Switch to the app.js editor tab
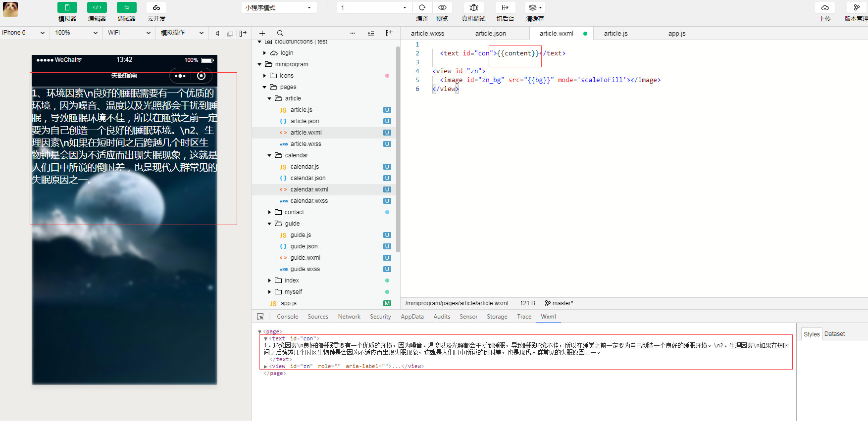 (x=677, y=33)
